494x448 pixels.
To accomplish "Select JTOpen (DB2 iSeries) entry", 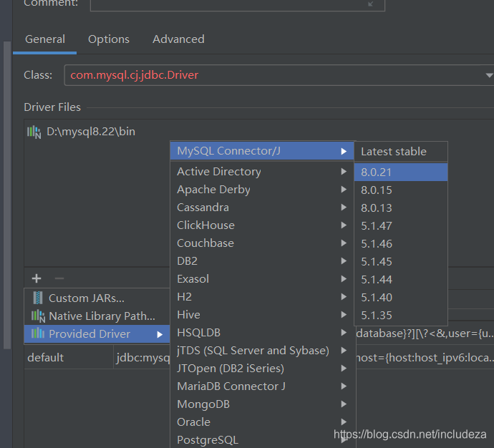I will click(x=263, y=369).
